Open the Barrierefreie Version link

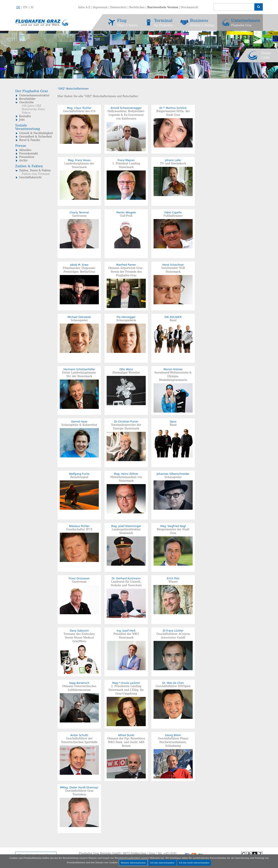coord(163,7)
